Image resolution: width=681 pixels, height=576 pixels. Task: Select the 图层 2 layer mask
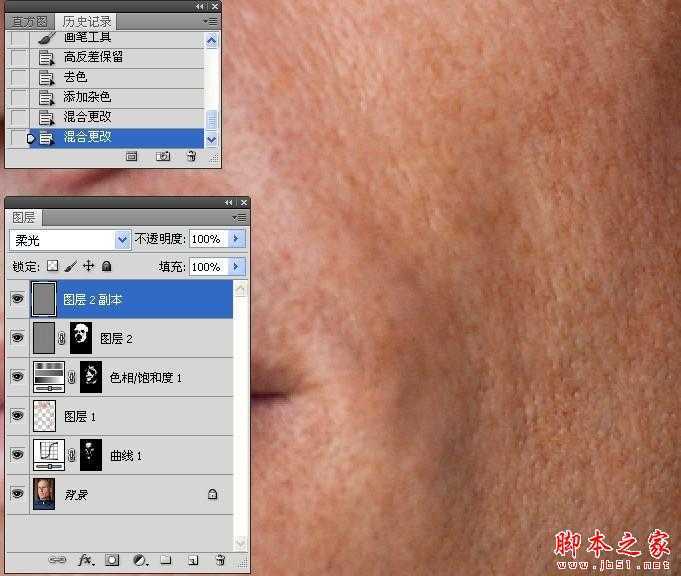(x=81, y=338)
